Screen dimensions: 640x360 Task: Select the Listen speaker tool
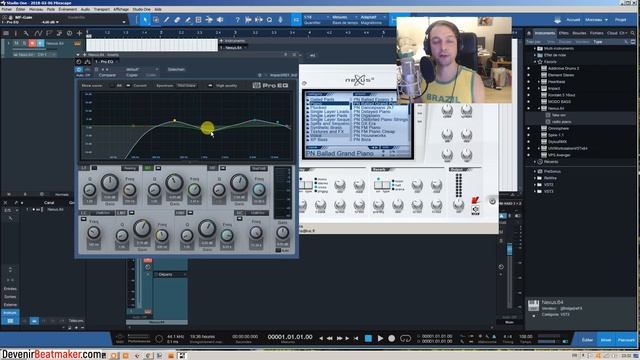220,19
